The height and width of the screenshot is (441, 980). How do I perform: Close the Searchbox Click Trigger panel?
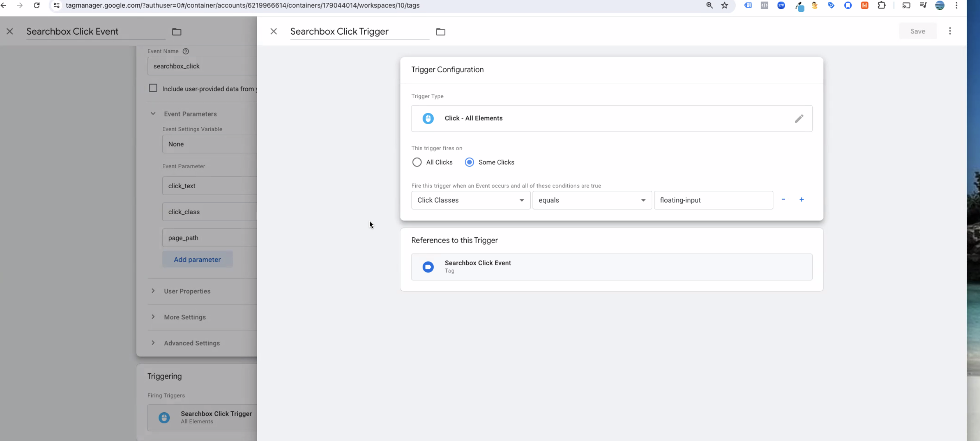coord(273,32)
